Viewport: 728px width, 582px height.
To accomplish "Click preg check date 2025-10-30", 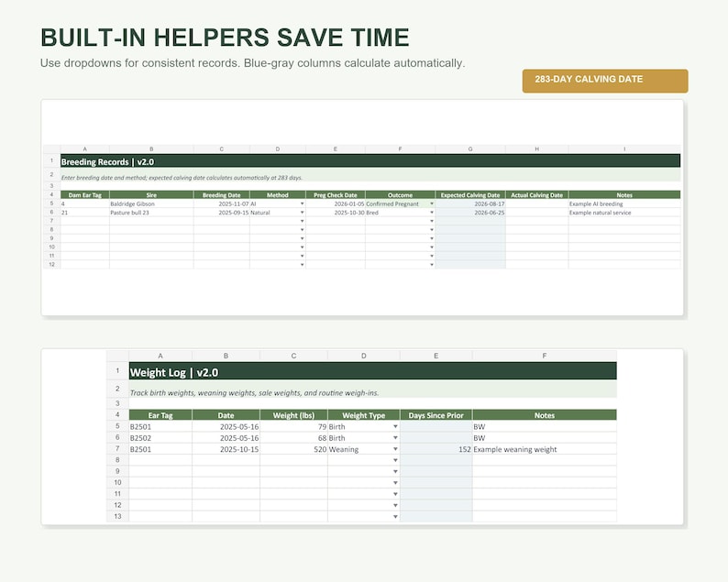I will (336, 213).
